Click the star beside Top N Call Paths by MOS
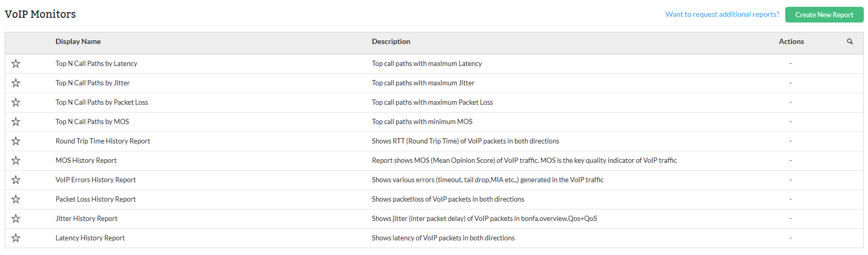Image resolution: width=868 pixels, height=255 pixels. click(16, 122)
